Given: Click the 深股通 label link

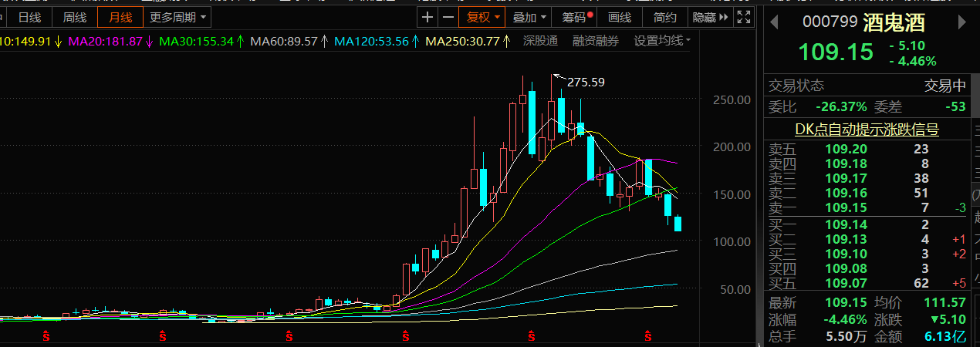Looking at the screenshot, I should click(x=540, y=41).
